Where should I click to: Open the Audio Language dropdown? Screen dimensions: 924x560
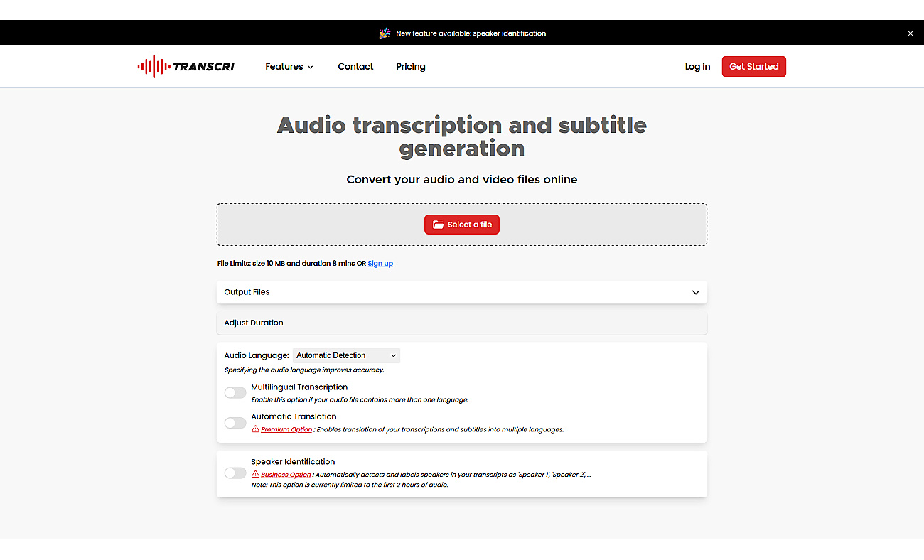coord(347,355)
